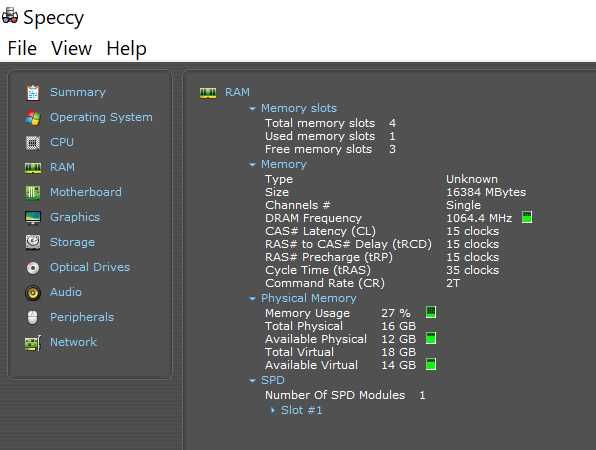Click the 2T command rate value
Screen dimensions: 596x450
coord(453,283)
